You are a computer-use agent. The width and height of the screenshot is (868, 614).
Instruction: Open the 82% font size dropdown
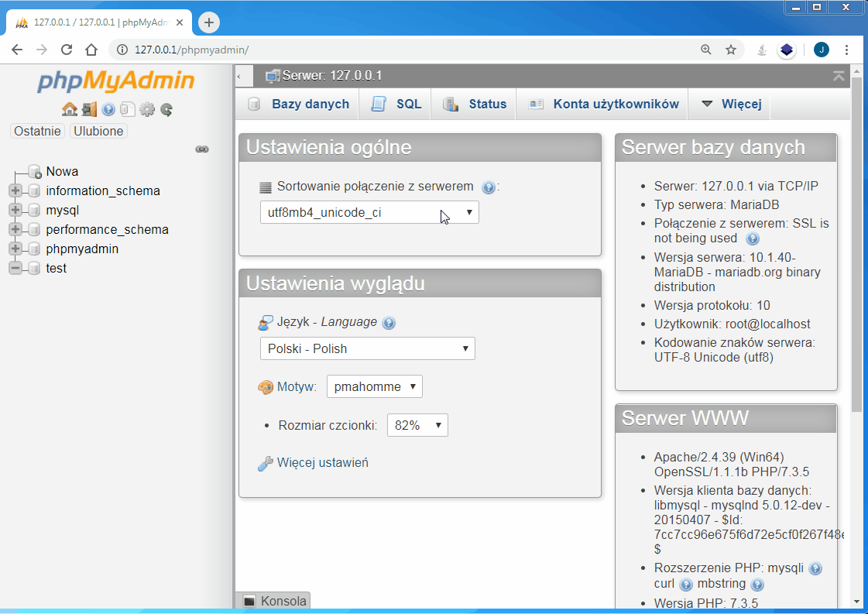[x=417, y=425]
